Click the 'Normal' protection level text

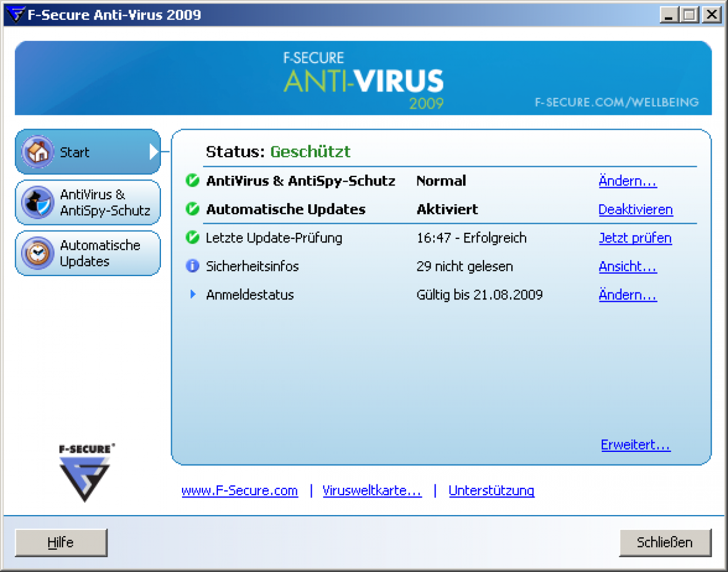pos(441,181)
